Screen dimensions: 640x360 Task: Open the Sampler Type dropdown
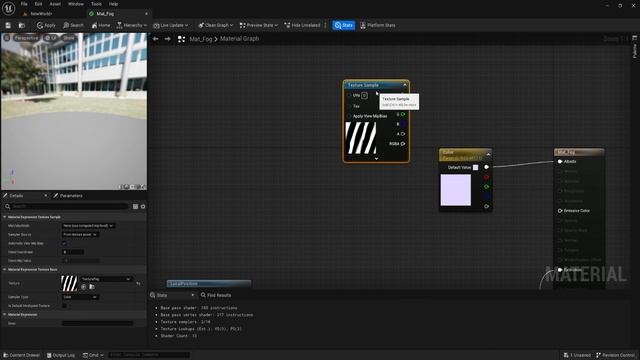(80, 297)
